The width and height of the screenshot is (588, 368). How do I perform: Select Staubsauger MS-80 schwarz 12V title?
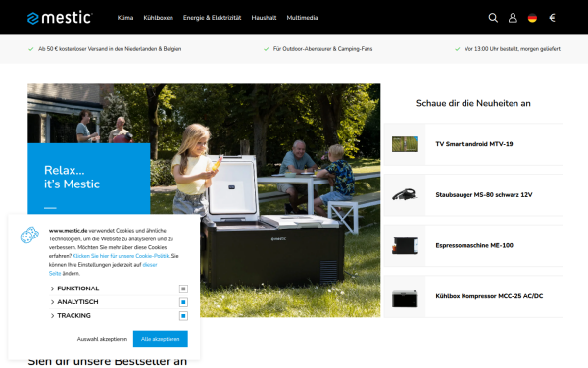pyautogui.click(x=484, y=195)
